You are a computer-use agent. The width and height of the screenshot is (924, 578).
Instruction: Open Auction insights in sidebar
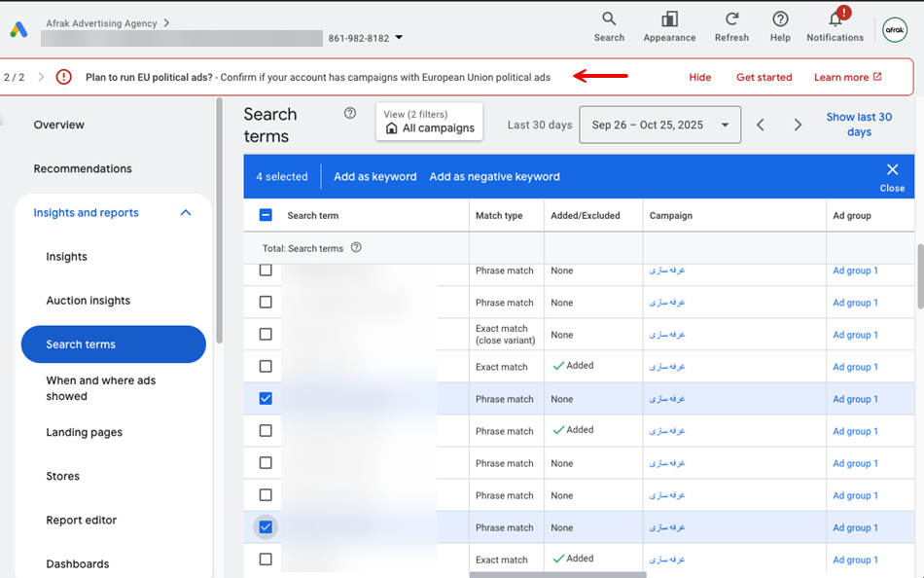[x=88, y=301]
